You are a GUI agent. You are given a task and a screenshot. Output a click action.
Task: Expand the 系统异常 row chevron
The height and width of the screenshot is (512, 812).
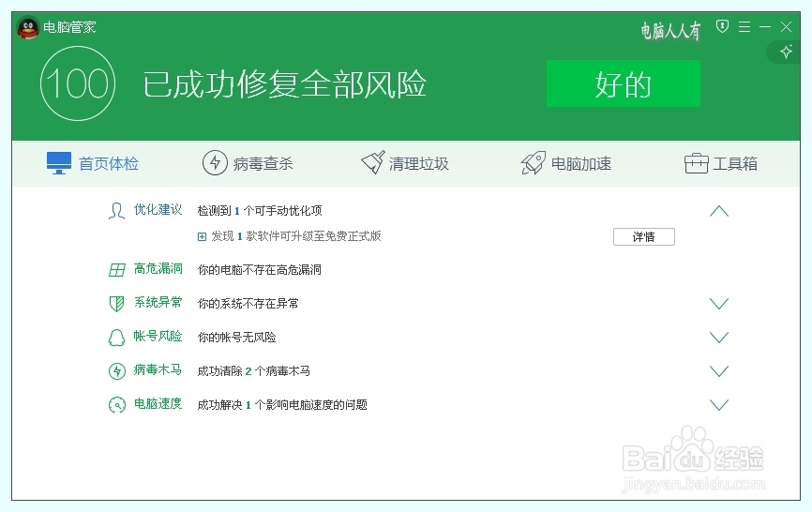pos(719,304)
